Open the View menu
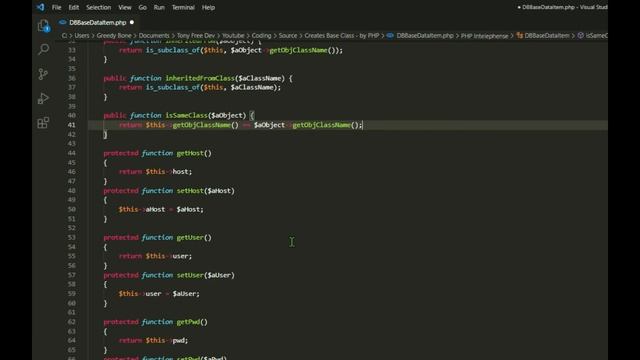The height and width of the screenshot is (360, 640). [124, 7]
